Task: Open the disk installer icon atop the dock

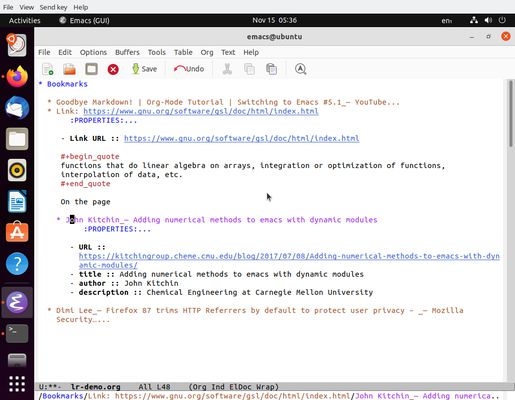Action: coord(17,45)
